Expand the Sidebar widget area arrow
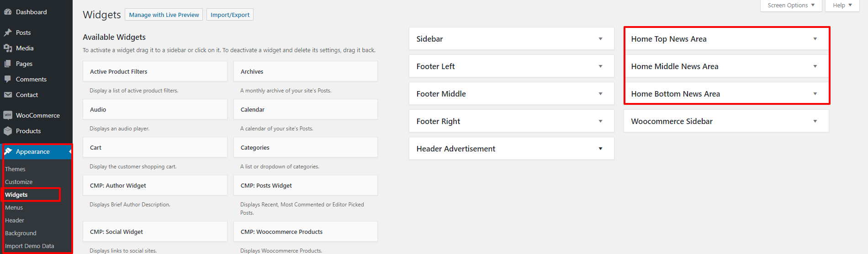Screen dimensions: 868x254 pyautogui.click(x=600, y=39)
